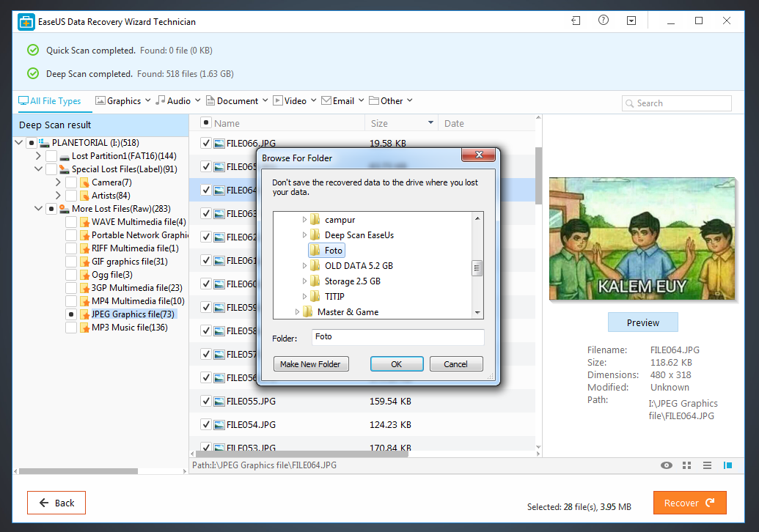Switch to list view of scan results
The image size is (759, 532).
707,465
